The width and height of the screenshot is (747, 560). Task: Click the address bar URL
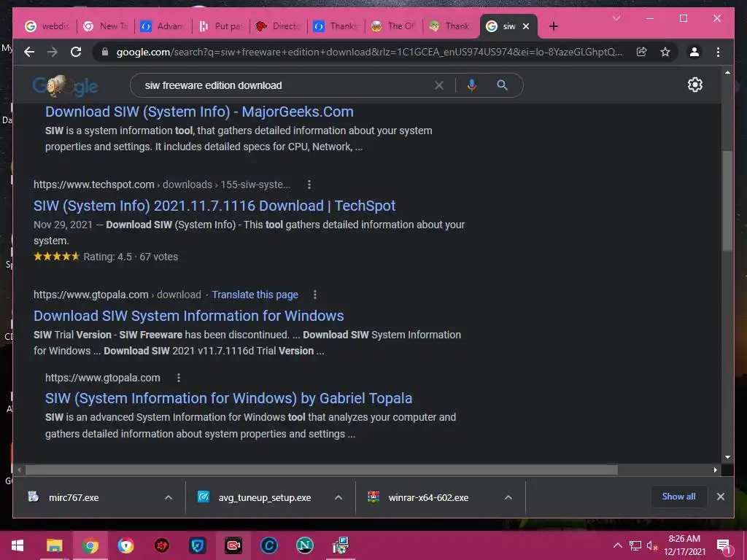[x=369, y=52]
